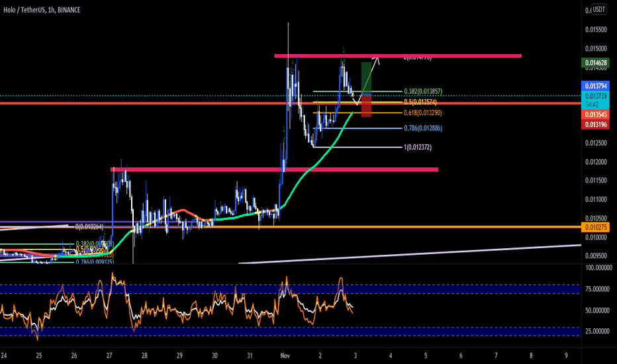Click the green 0.014628 price label

point(596,63)
